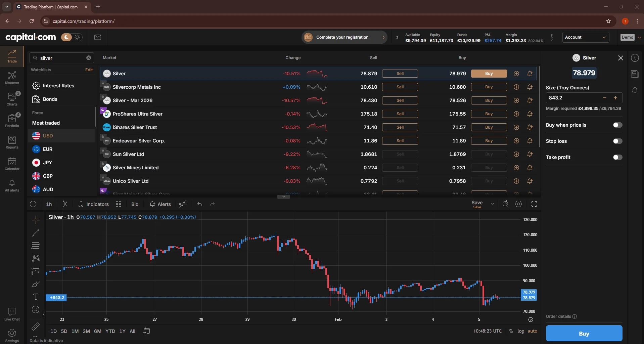Open the Account dropdown
This screenshot has width=644, height=344.
(585, 37)
